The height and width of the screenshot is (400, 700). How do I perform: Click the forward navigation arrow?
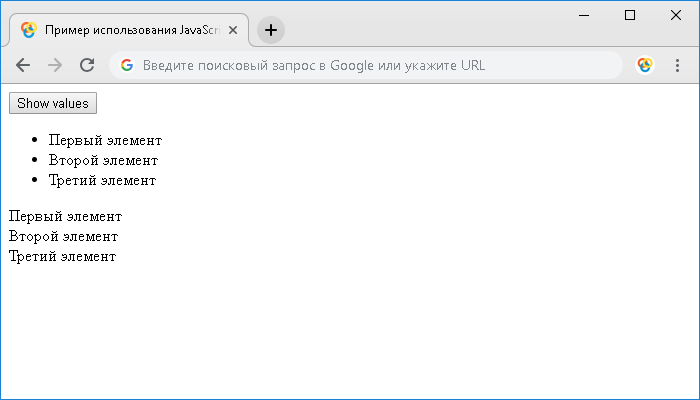point(55,65)
